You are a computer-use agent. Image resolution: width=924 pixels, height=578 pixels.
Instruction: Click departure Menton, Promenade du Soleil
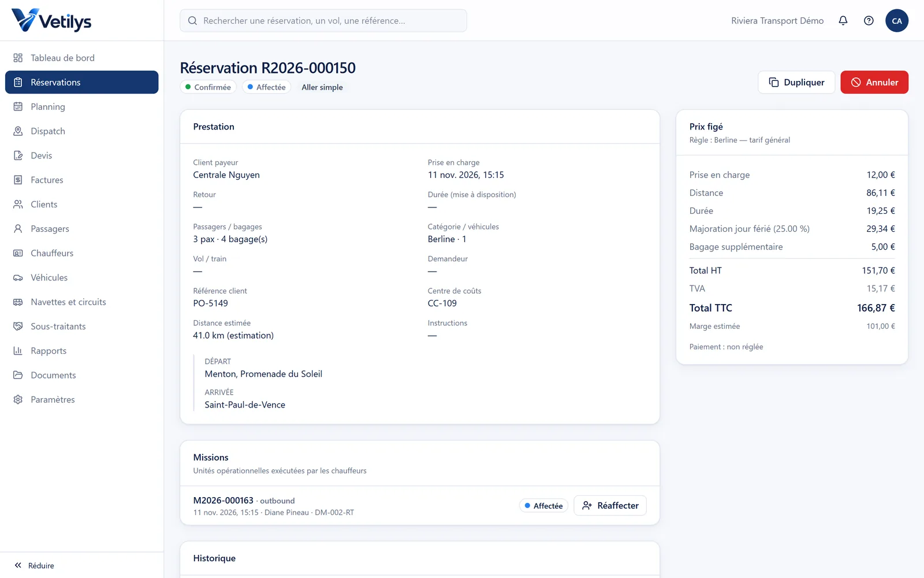263,374
